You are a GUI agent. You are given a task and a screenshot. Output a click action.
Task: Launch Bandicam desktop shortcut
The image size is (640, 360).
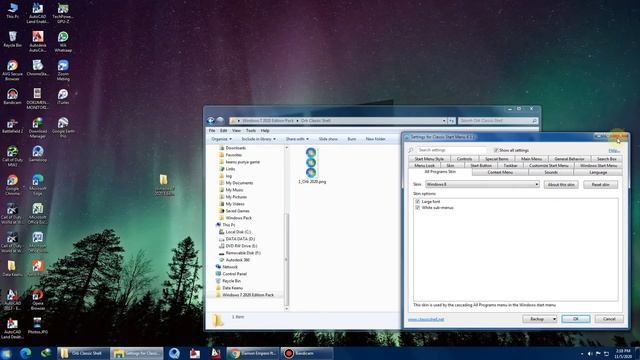pyautogui.click(x=12, y=97)
